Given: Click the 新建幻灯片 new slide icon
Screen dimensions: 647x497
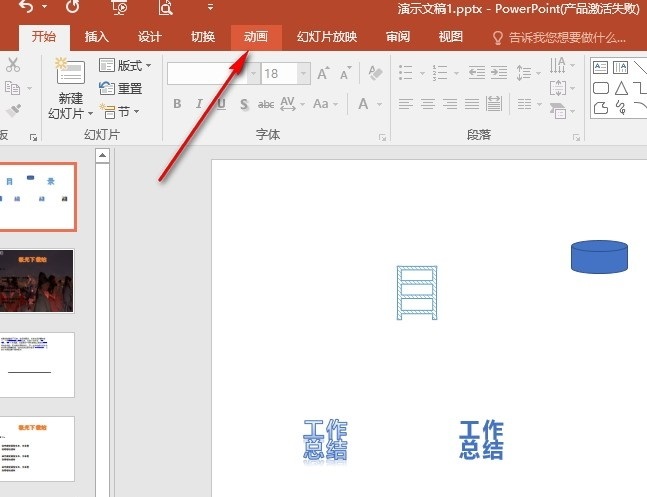Looking at the screenshot, I should pos(70,72).
